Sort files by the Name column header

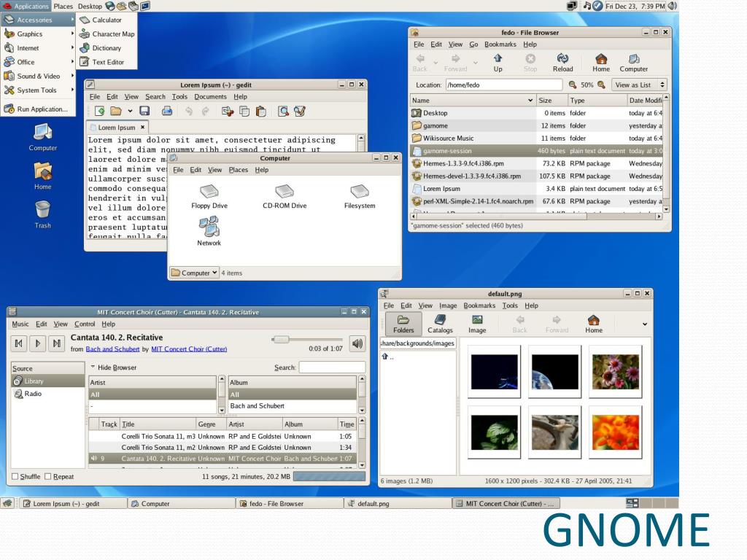point(473,101)
